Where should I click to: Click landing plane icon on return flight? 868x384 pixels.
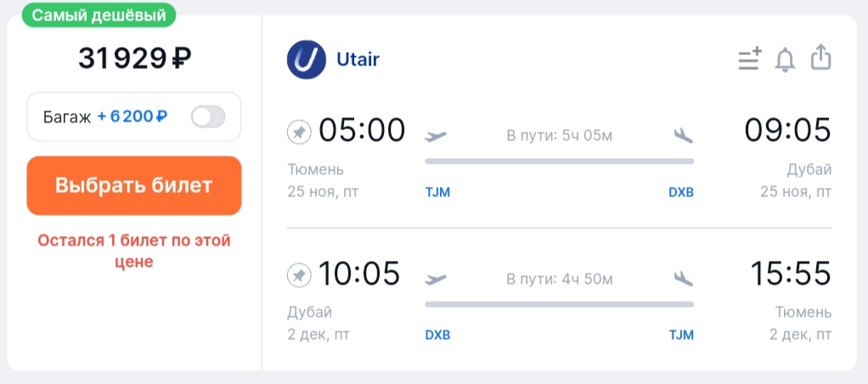click(683, 279)
